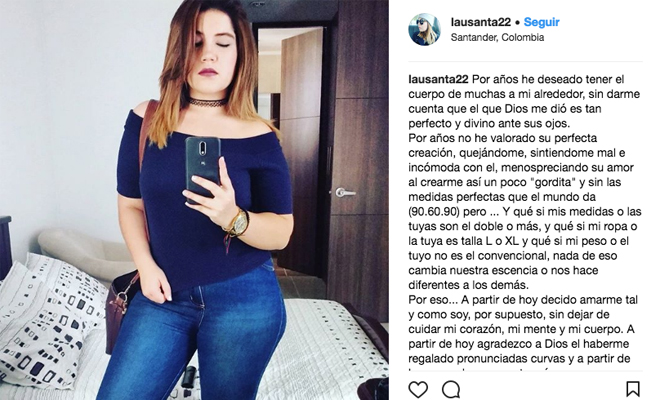Click the smartphone shown in the photo
660x400 pixels.
(203, 166)
